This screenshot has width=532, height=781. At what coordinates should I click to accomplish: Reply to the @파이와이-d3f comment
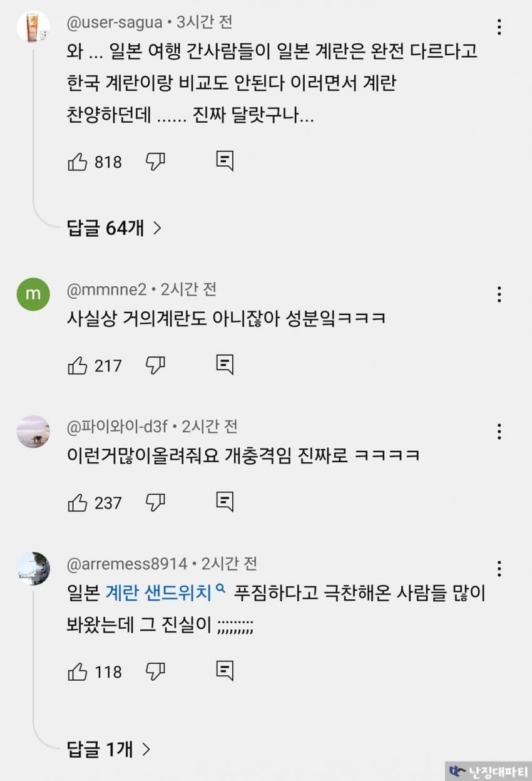point(225,502)
